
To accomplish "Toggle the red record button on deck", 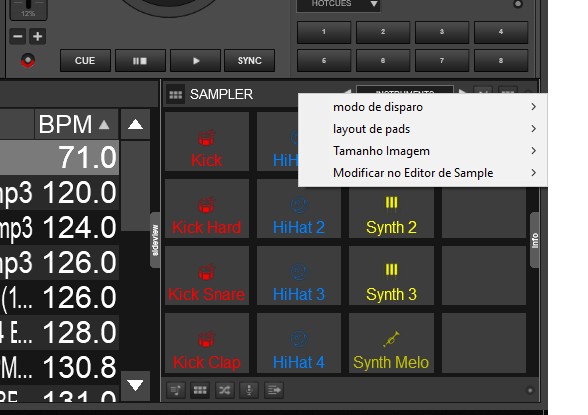I will 28,60.
